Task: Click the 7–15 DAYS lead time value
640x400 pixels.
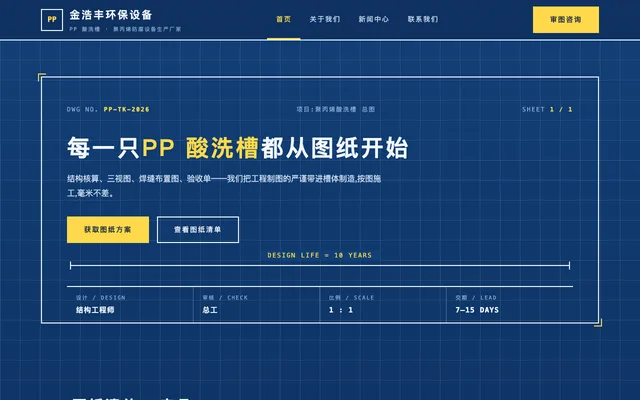Action: [477, 310]
